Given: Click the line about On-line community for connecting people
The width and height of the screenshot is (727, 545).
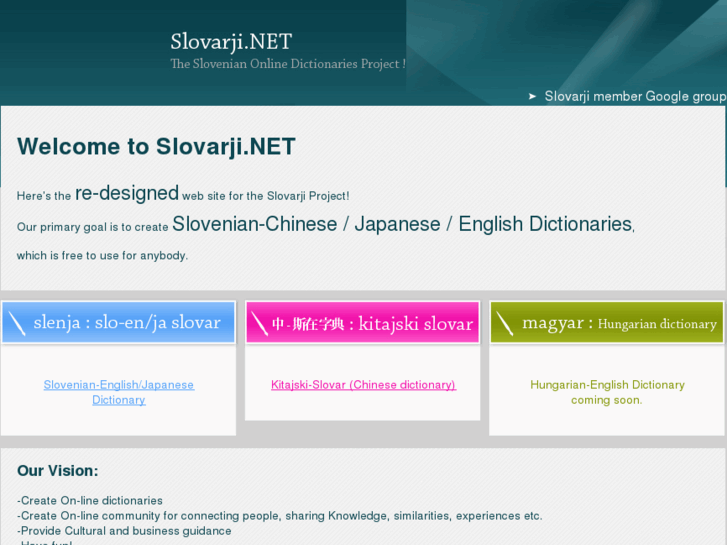Looking at the screenshot, I should (x=280, y=516).
